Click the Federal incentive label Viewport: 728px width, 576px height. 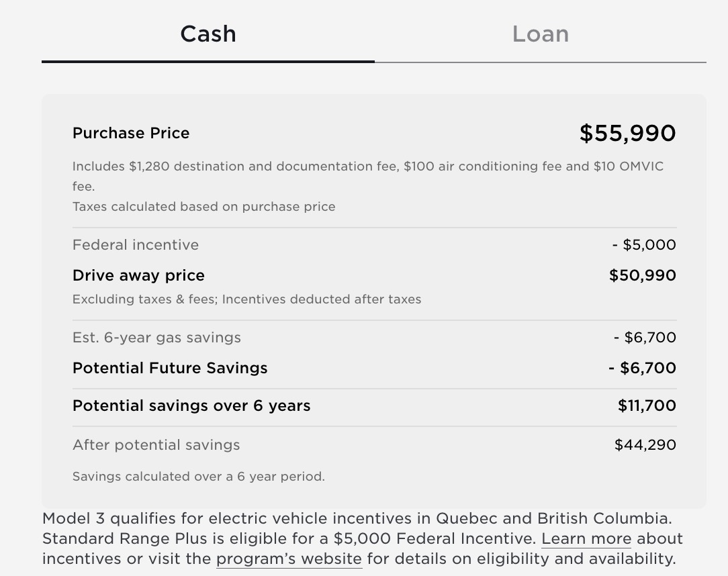click(x=136, y=245)
